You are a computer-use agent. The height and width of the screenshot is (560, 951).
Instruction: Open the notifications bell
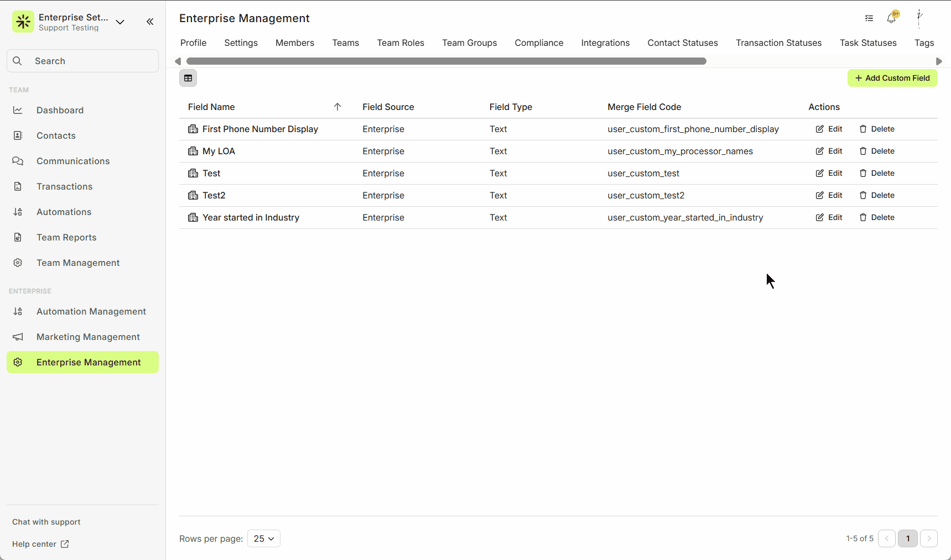point(891,18)
